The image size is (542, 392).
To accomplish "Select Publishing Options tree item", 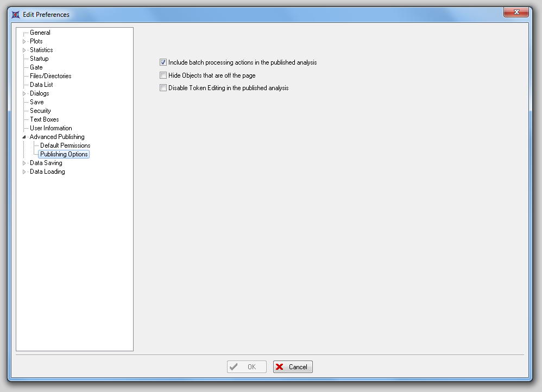I will tap(64, 154).
